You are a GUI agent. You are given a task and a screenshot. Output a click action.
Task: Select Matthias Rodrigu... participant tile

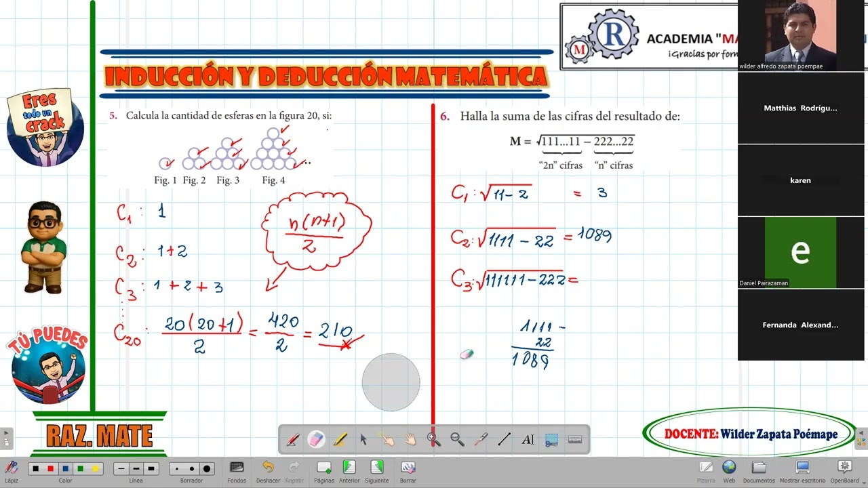coord(801,108)
